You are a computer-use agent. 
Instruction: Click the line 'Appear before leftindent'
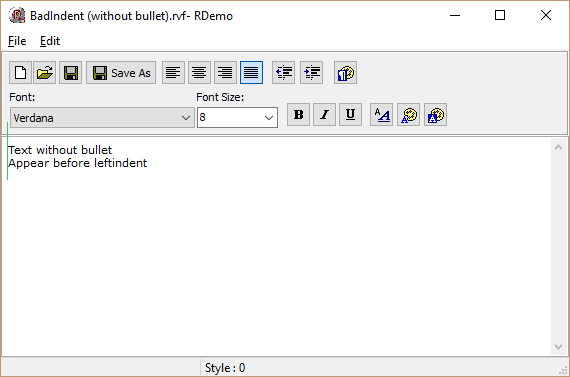(78, 163)
